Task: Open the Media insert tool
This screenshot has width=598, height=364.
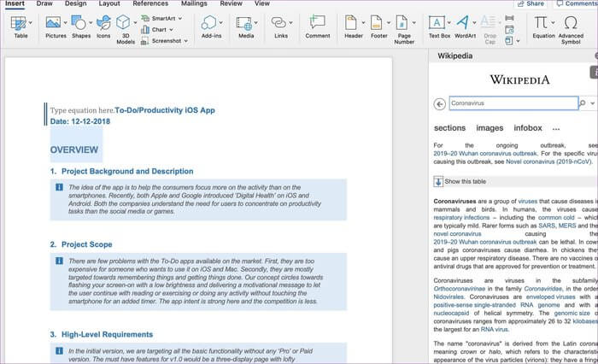Action: point(244,26)
